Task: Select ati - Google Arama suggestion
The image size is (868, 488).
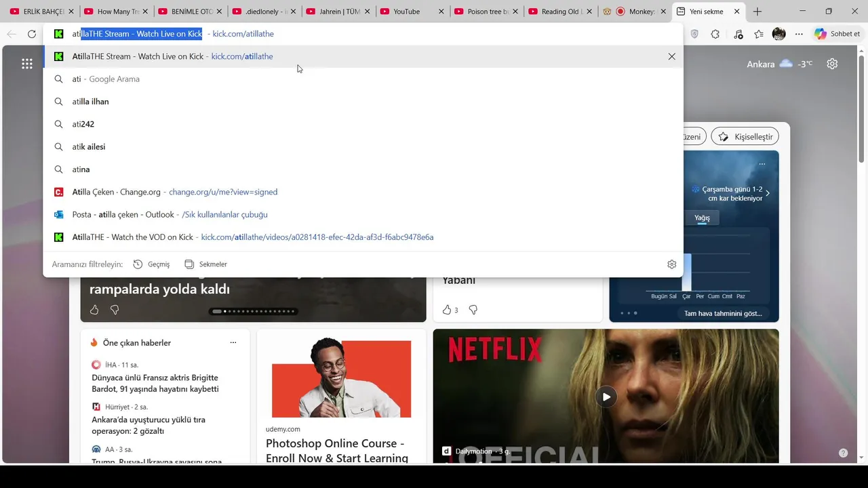Action: [x=363, y=79]
